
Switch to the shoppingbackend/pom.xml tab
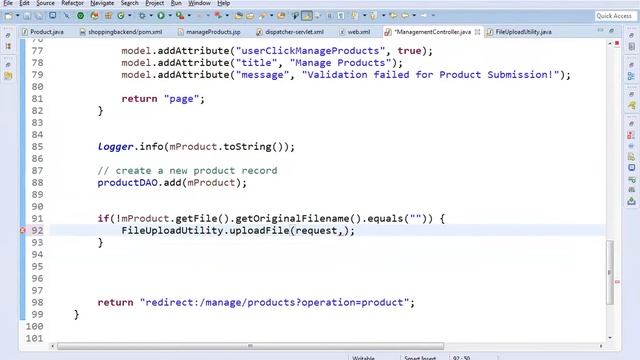(121, 32)
